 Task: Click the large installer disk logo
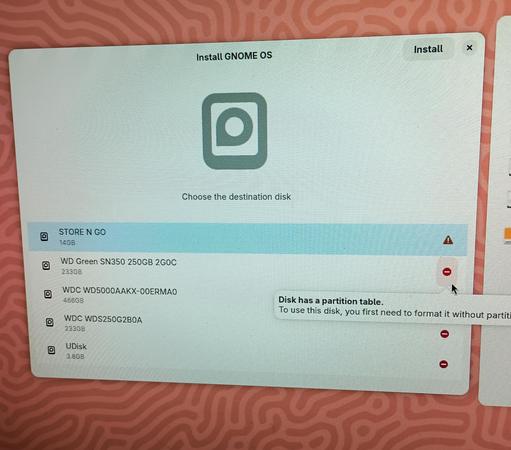coord(235,131)
